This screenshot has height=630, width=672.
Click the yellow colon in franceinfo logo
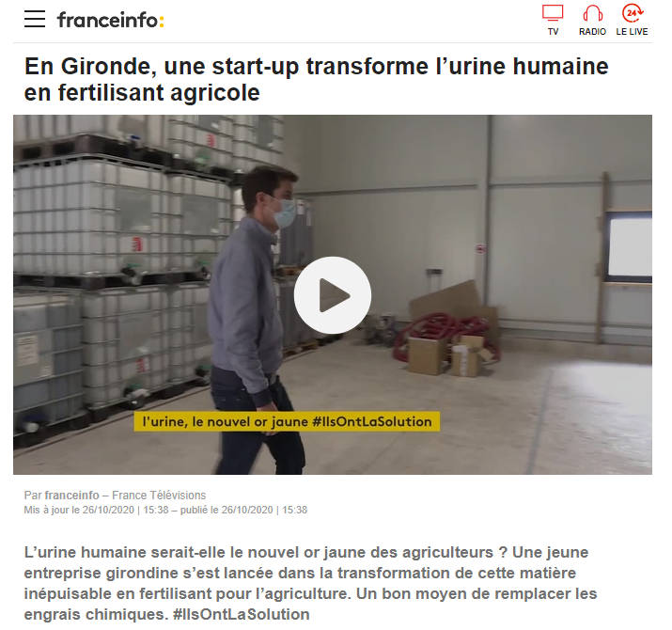pyautogui.click(x=162, y=22)
